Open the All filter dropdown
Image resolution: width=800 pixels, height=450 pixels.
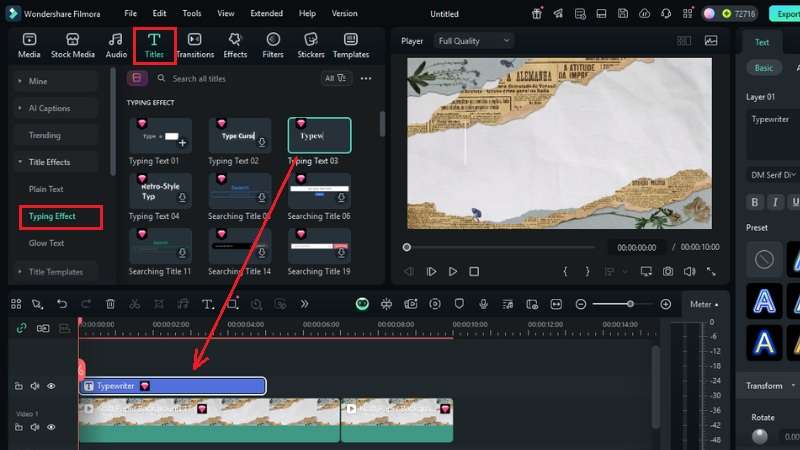tap(336, 79)
